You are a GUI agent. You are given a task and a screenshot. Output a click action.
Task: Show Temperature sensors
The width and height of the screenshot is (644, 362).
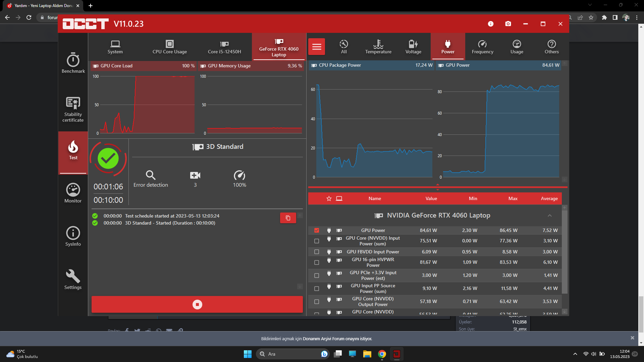[x=378, y=47]
